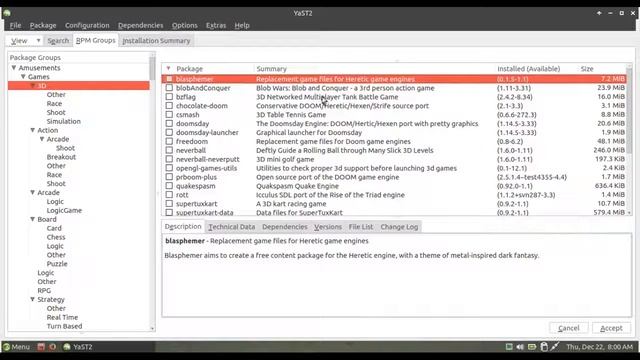Toggle the rott package checkbox
640x360 pixels.
tap(169, 195)
